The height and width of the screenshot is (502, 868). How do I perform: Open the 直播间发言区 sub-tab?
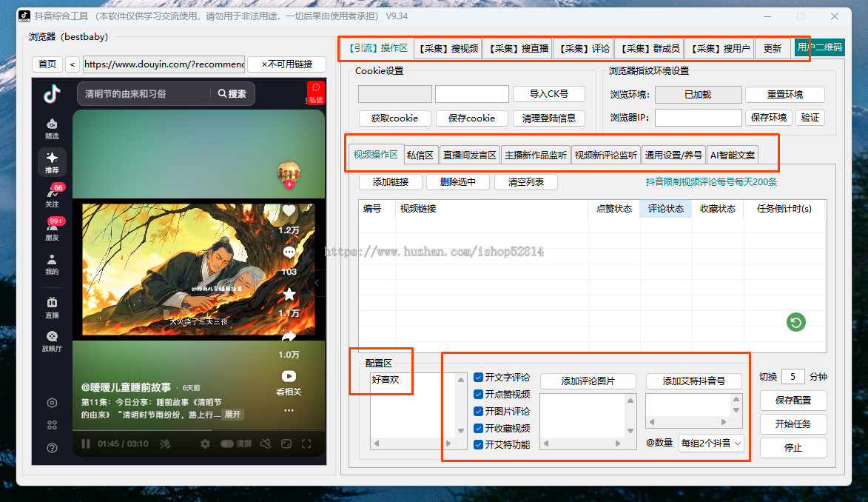[469, 155]
